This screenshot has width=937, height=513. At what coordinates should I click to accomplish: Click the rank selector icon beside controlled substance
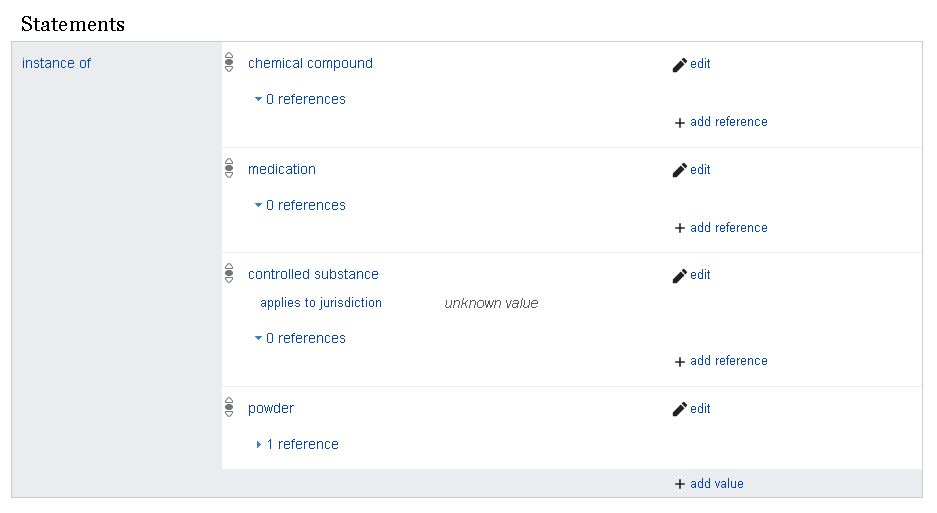(x=229, y=273)
